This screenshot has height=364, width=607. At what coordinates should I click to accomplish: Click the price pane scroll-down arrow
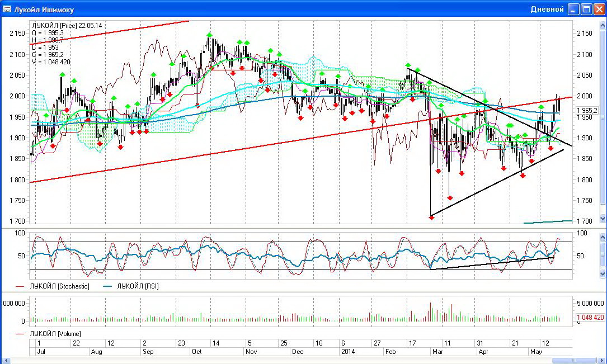click(603, 219)
